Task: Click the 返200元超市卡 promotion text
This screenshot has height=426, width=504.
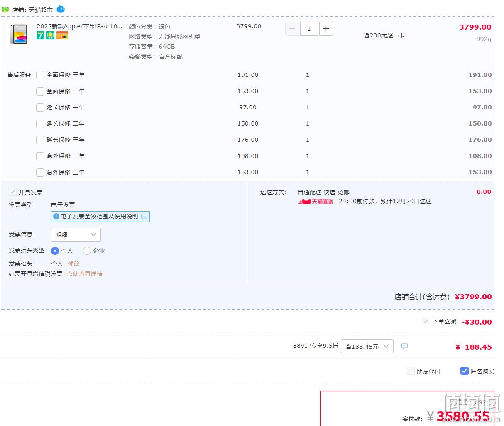Action: [x=384, y=36]
